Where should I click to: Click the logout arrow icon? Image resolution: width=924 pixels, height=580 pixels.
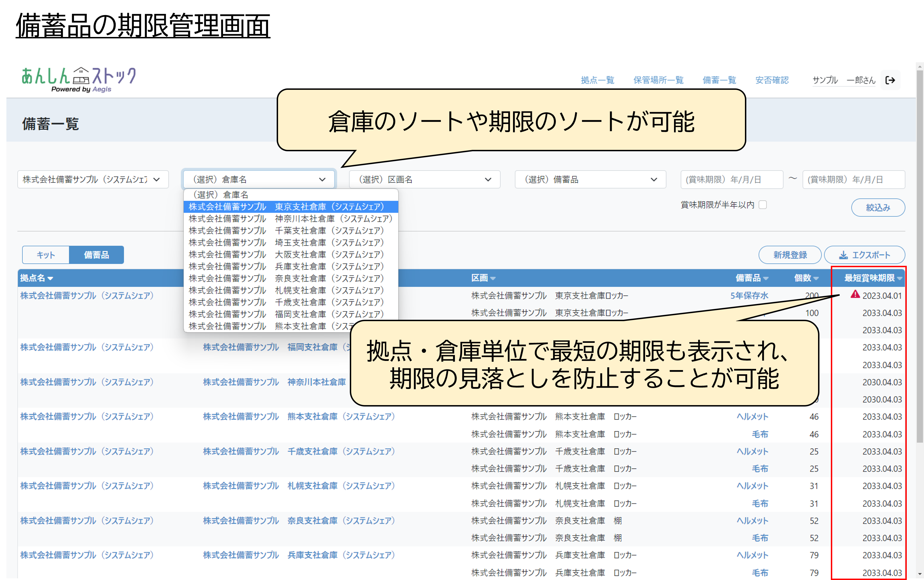click(890, 80)
